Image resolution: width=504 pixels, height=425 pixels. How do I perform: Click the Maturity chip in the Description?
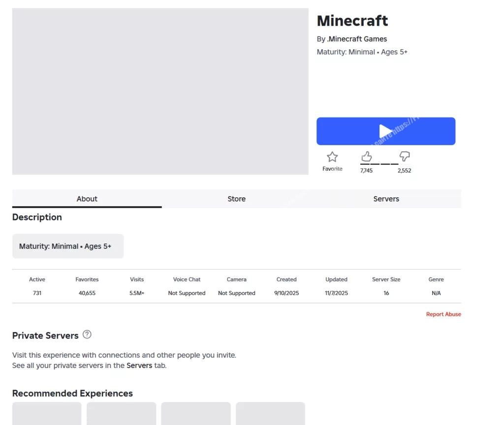[68, 246]
